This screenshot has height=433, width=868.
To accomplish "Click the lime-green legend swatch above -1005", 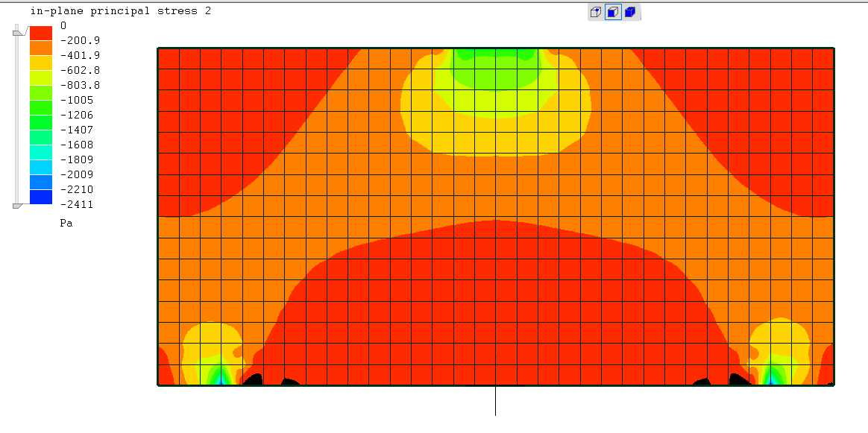I will click(41, 93).
